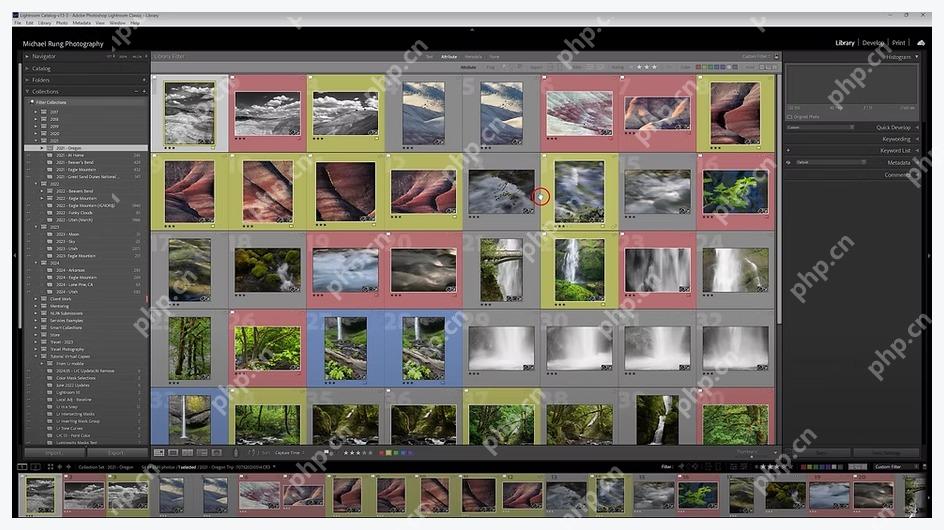
Task: Select the 2021 - Oregon collection row
Action: coord(85,148)
